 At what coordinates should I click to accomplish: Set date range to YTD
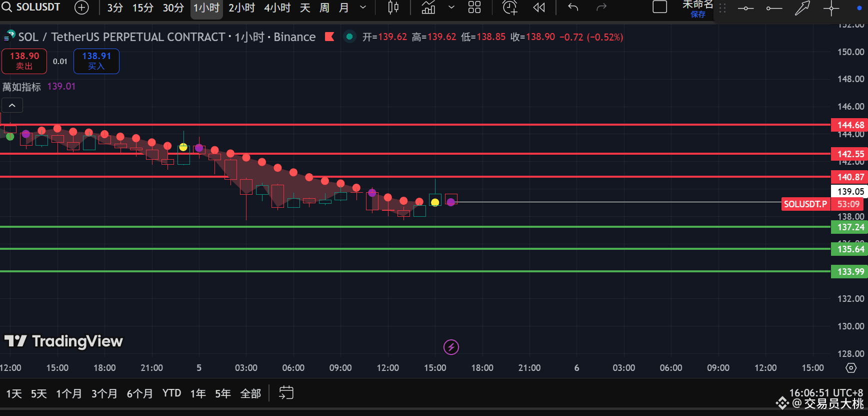pos(172,393)
